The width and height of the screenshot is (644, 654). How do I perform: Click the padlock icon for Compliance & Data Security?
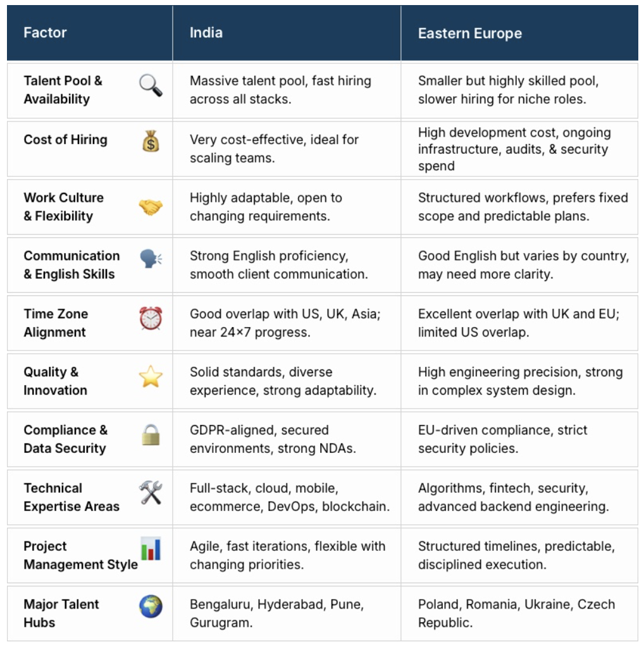pyautogui.click(x=151, y=435)
